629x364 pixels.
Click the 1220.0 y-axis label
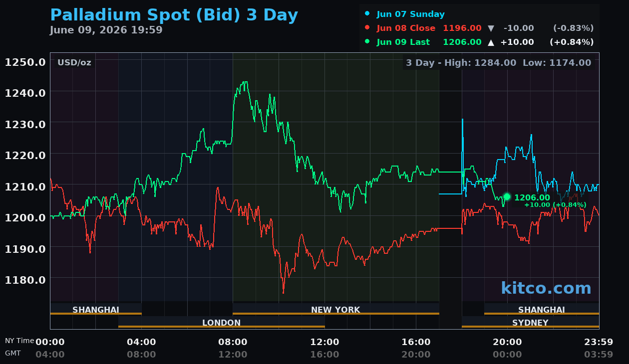pyautogui.click(x=25, y=155)
